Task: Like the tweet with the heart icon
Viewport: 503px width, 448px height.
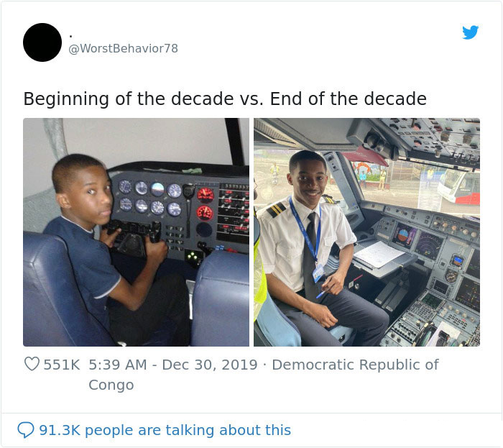Action: [x=32, y=365]
